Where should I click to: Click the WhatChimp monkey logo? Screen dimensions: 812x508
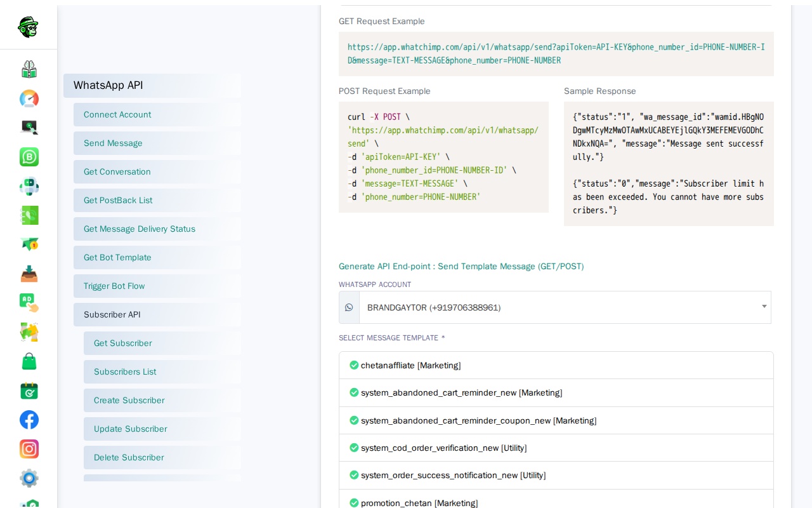point(29,27)
